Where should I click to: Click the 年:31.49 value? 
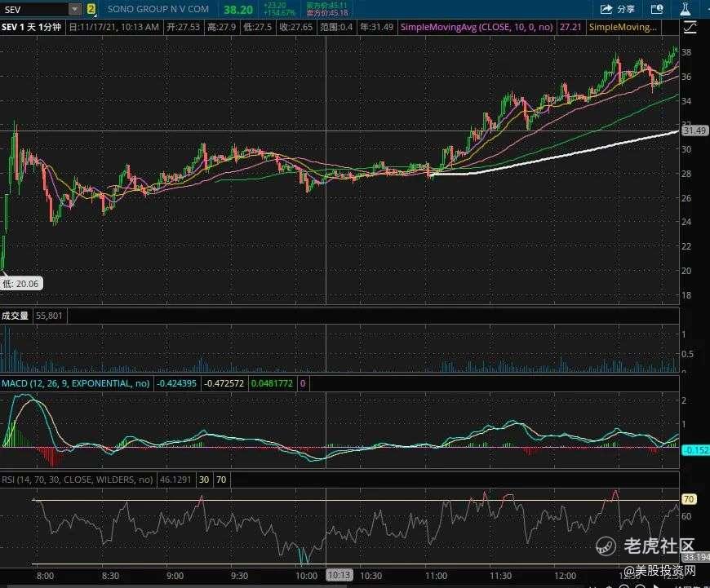tap(377, 27)
